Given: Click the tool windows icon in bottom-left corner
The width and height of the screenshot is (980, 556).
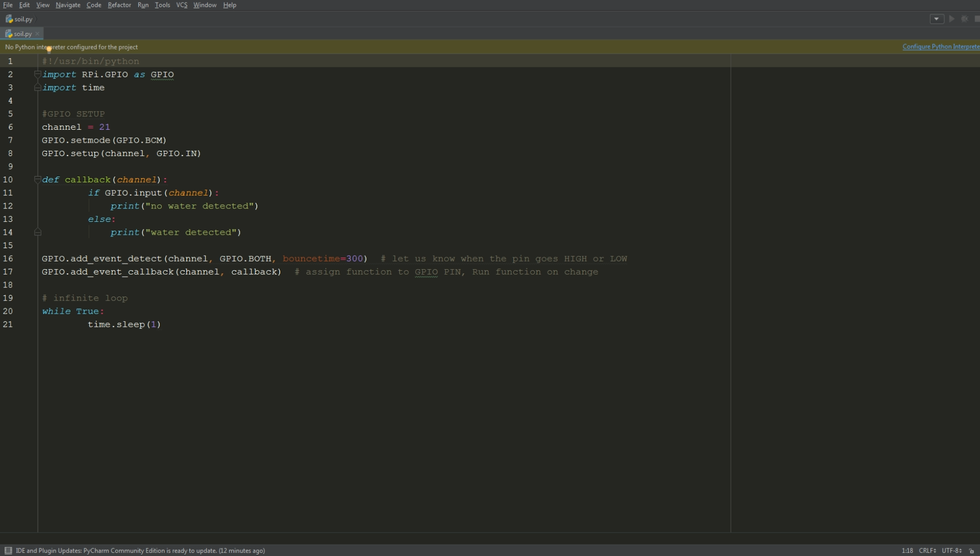Looking at the screenshot, I should (8, 550).
